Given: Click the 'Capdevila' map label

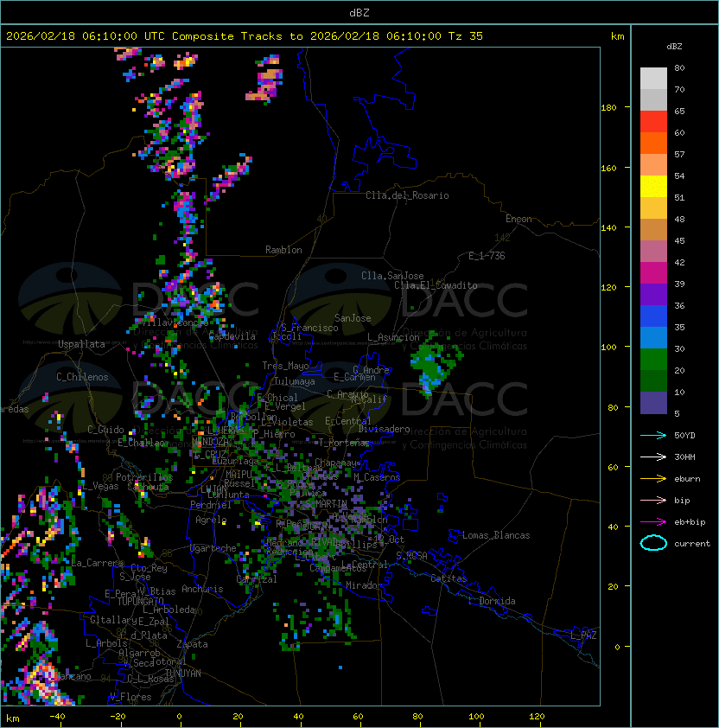Looking at the screenshot, I should (x=232, y=336).
